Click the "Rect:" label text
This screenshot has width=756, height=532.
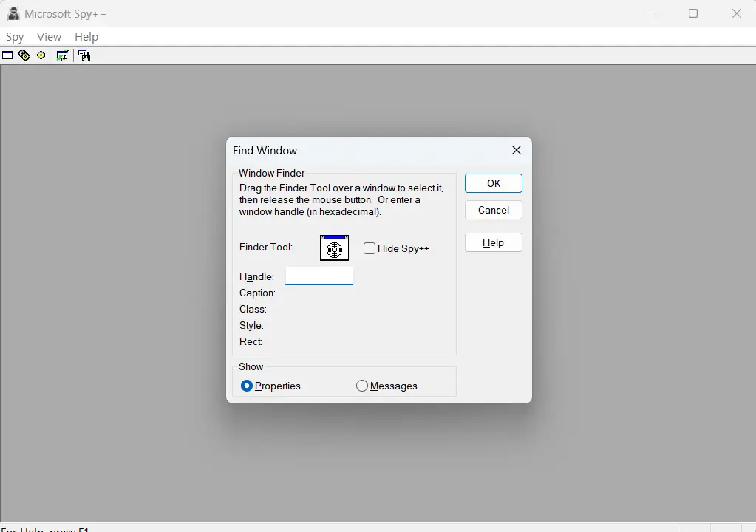[x=251, y=341]
